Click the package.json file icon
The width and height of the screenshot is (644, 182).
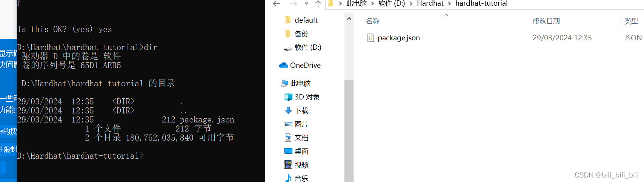[371, 38]
